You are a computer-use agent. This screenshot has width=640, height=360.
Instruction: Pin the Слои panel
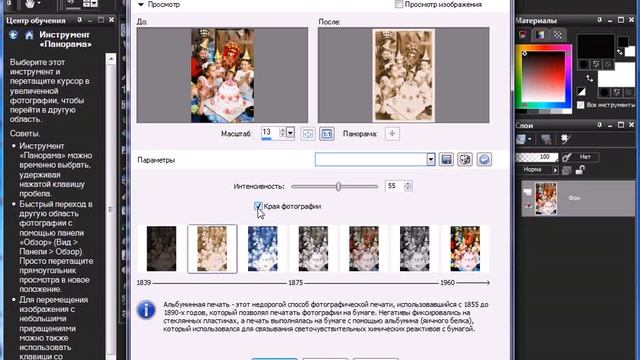(599, 125)
